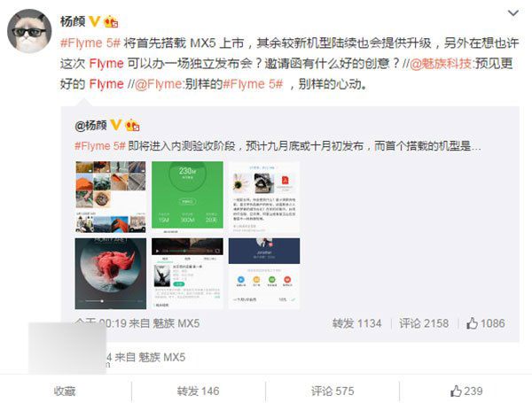Image resolution: width=532 pixels, height=403 pixels.
Task: Click the verified V badge in quoted post
Action: click(x=116, y=125)
